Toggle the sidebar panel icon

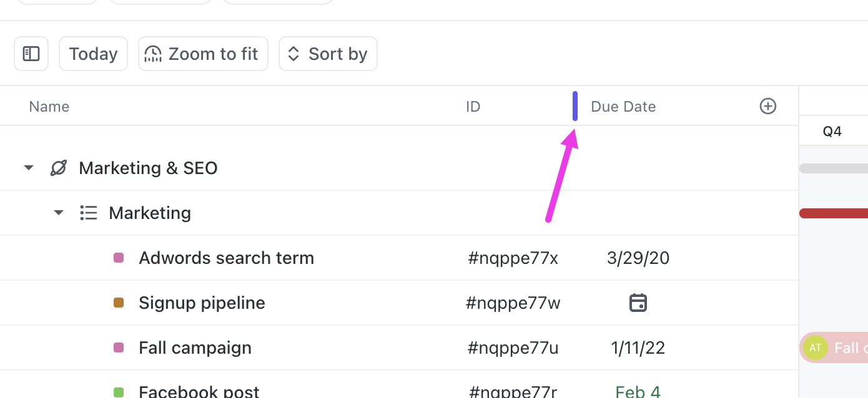click(31, 54)
